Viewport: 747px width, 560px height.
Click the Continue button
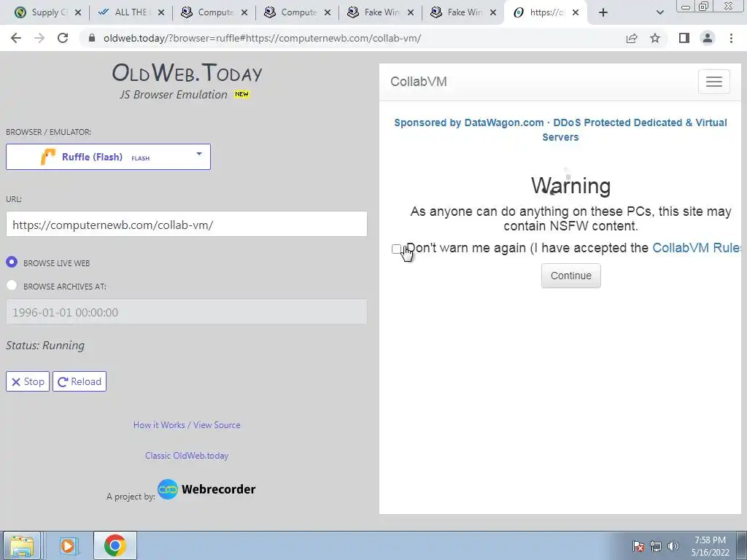click(570, 276)
